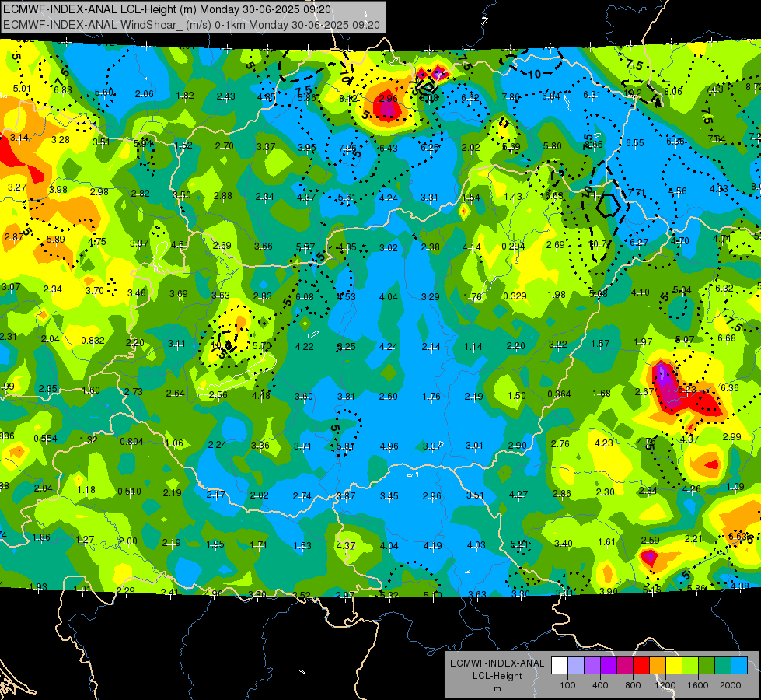This screenshot has height=700, width=761.
Task: Click the wind shear value '5.01'
Action: pyautogui.click(x=22, y=89)
